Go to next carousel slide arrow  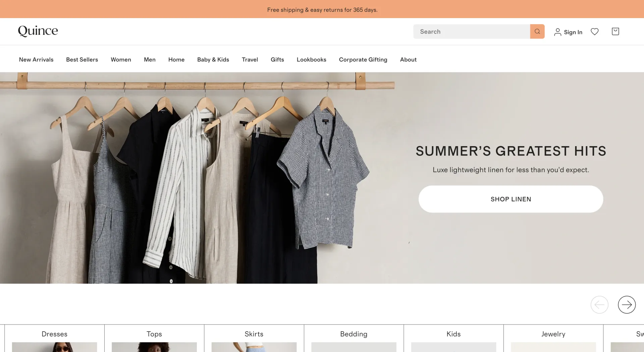(x=627, y=305)
